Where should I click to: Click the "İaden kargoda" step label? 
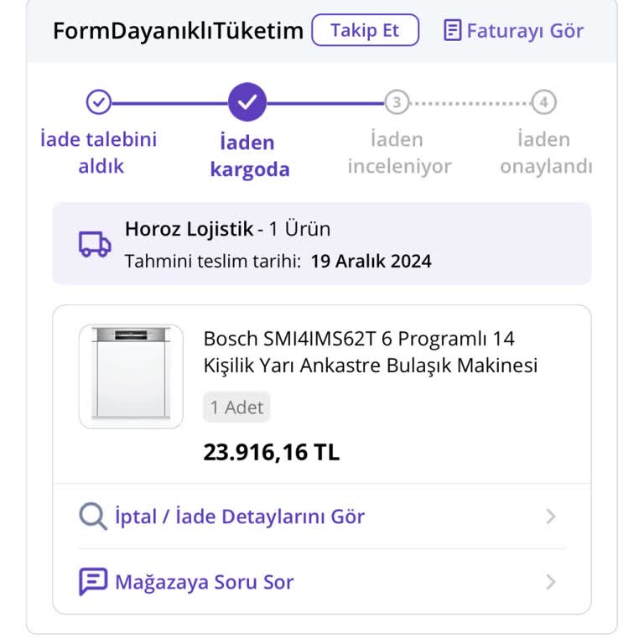click(x=250, y=156)
